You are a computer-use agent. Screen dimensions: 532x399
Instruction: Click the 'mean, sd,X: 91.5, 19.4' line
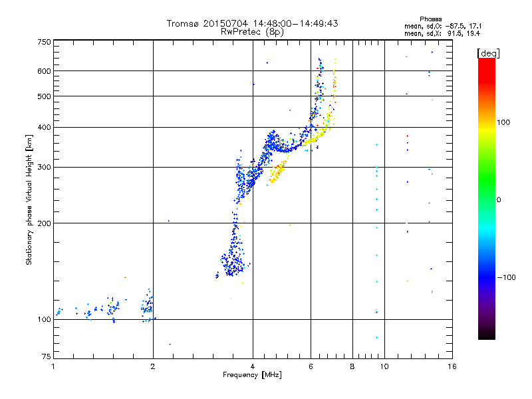tap(442, 34)
